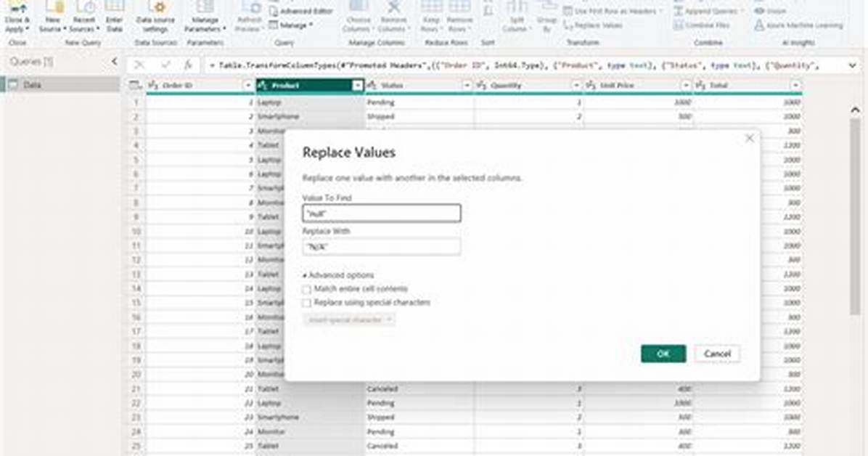Click the fx formula icon

point(188,65)
